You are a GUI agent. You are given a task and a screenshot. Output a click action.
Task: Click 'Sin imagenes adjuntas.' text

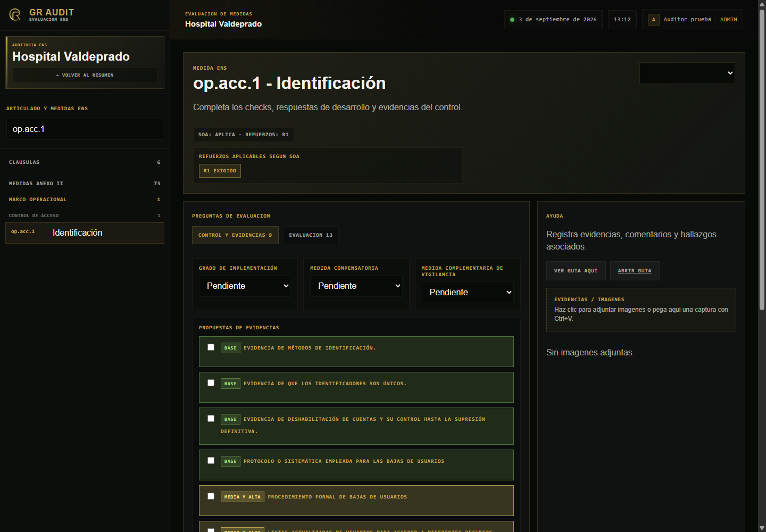pyautogui.click(x=590, y=352)
